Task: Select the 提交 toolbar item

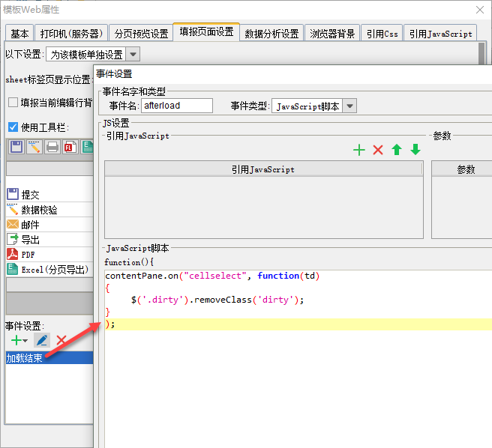Action: [x=49, y=194]
